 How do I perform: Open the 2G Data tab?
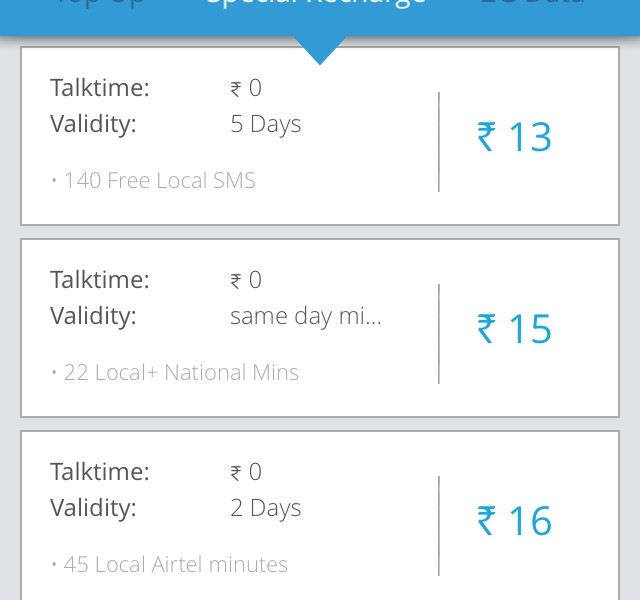click(x=531, y=5)
